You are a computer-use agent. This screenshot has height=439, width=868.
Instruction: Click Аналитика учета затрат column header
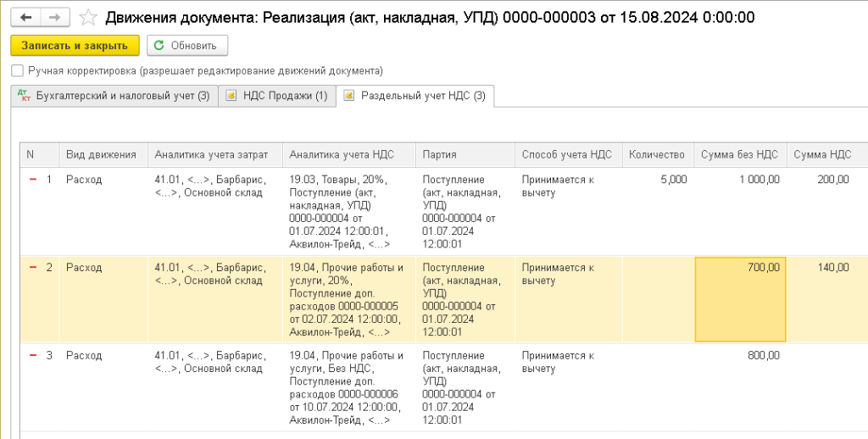tap(214, 155)
